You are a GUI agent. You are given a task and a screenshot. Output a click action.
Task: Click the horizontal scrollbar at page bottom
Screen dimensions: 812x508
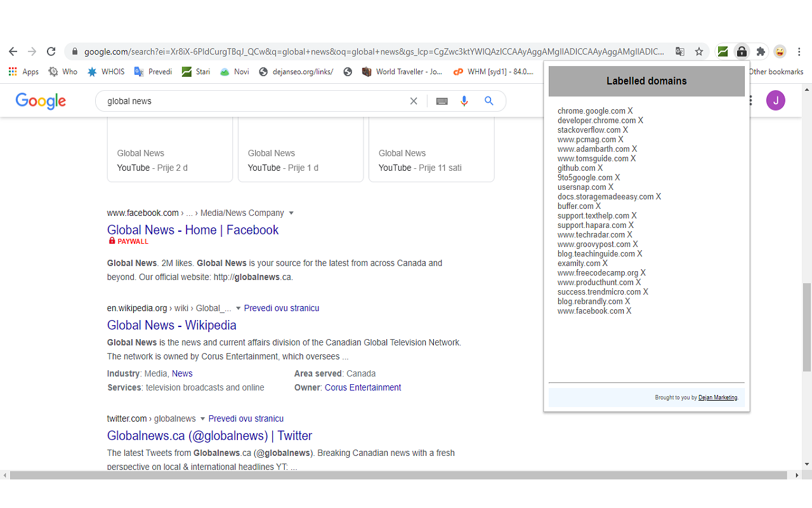click(398, 475)
